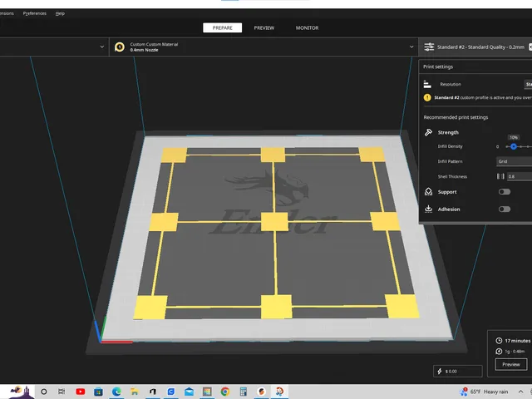Enable the Adhesion toggle

click(505, 209)
